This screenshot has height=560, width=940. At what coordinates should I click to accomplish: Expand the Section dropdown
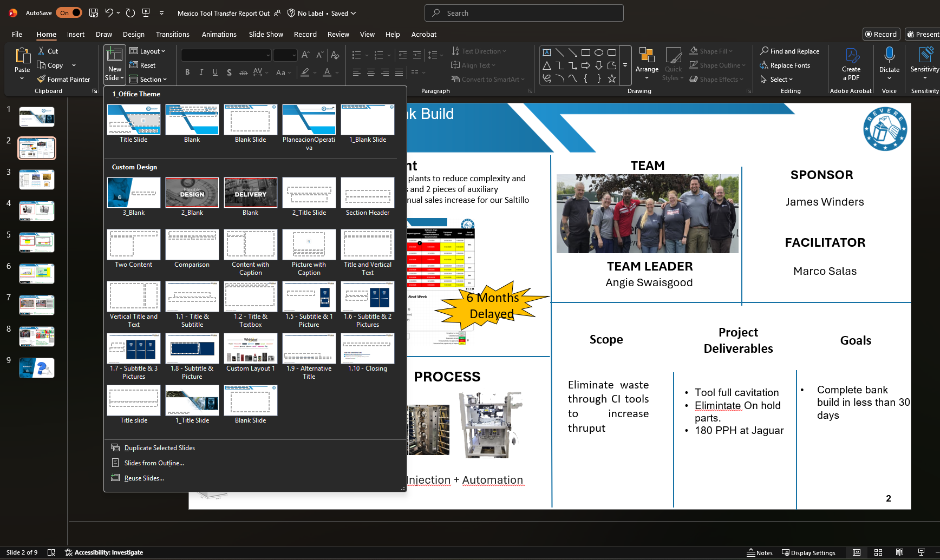tap(148, 79)
